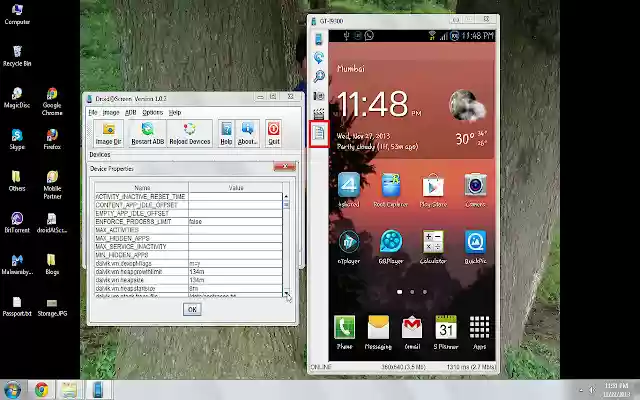Tap the QuickPic app icon

[x=475, y=246]
